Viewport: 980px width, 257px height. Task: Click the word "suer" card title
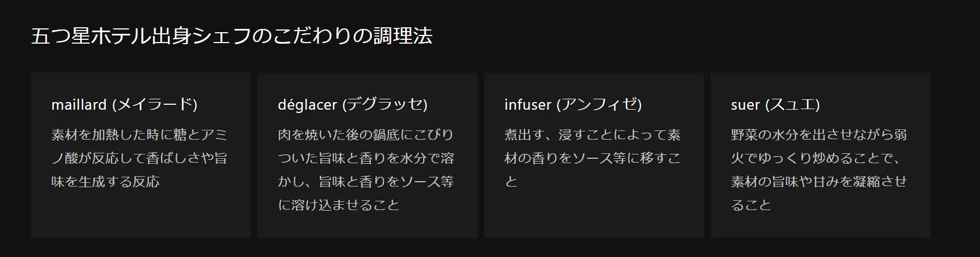coord(745,105)
